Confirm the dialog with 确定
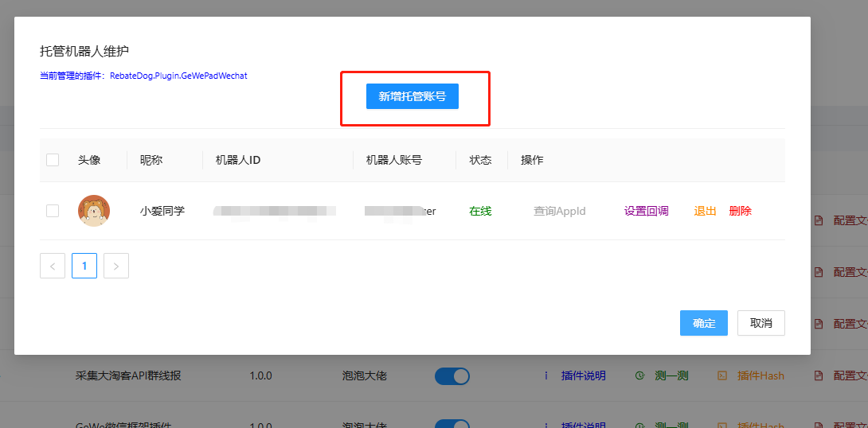The height and width of the screenshot is (428, 868). (x=703, y=323)
